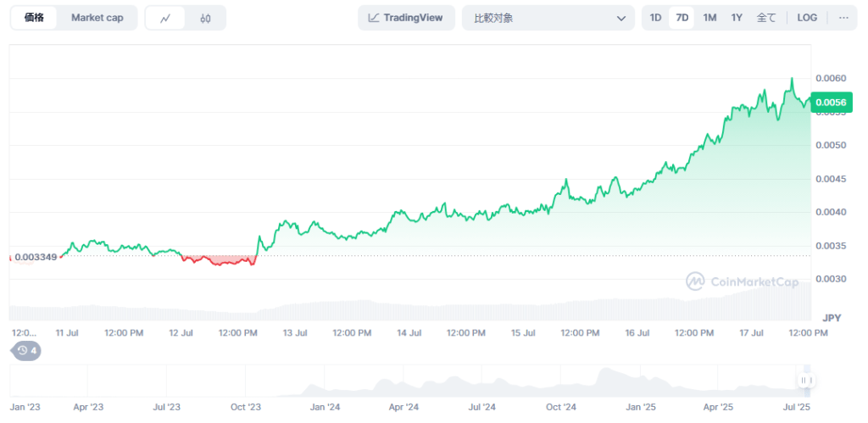Set time range to 1Y
Viewport: 868px width, 423px height.
(x=737, y=18)
